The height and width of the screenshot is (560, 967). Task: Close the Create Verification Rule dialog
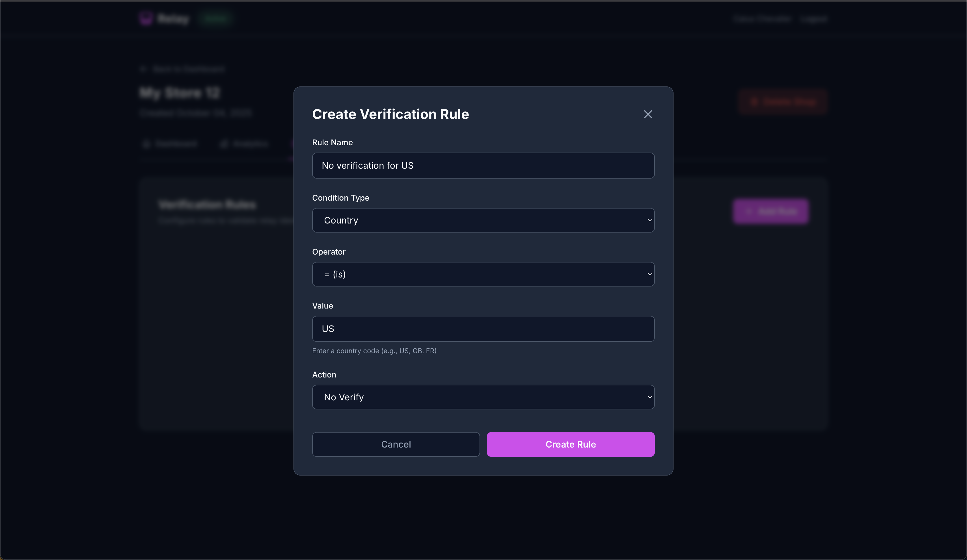tap(648, 114)
